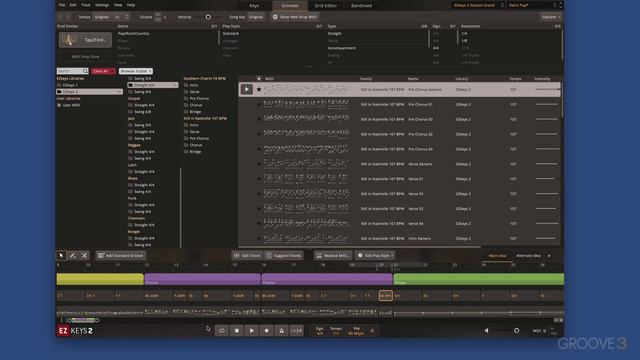The image size is (640, 360).
Task: Select User MIDI library
Action: [71, 105]
